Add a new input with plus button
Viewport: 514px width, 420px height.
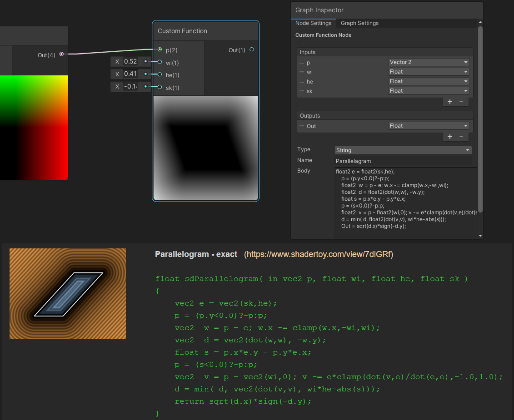pyautogui.click(x=450, y=102)
